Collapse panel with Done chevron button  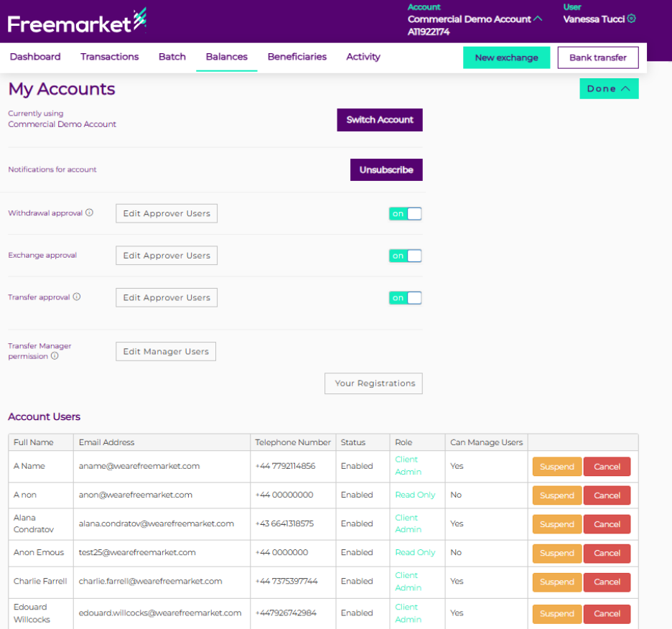coord(608,89)
